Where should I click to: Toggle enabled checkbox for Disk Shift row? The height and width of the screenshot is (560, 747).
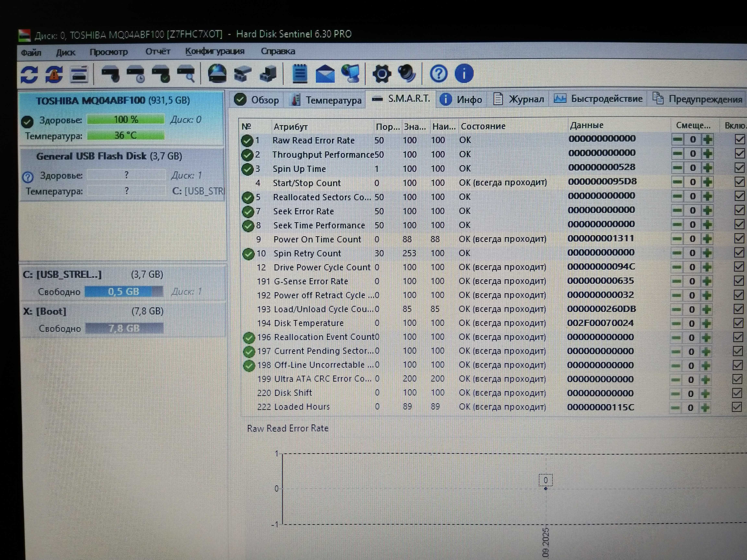point(737,393)
